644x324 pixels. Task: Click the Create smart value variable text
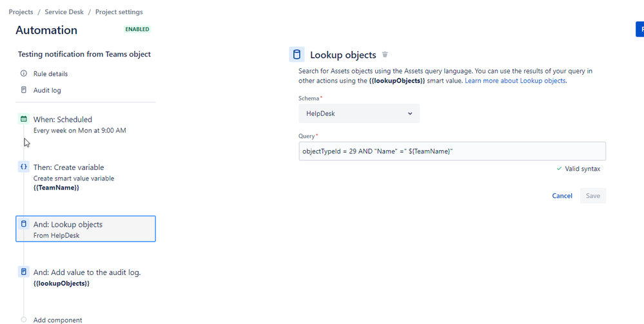coord(73,178)
